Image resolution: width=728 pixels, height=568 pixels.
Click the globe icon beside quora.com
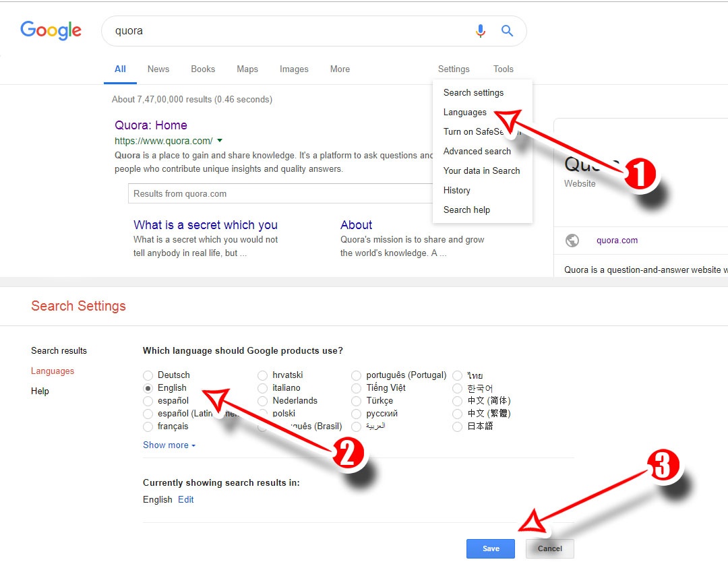572,241
